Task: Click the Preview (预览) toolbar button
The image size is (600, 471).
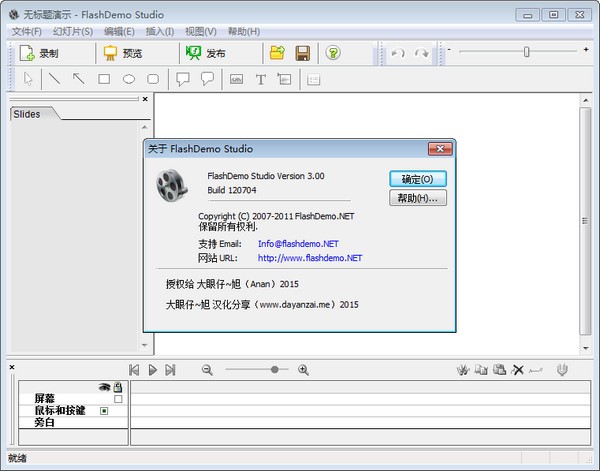Action: click(123, 54)
